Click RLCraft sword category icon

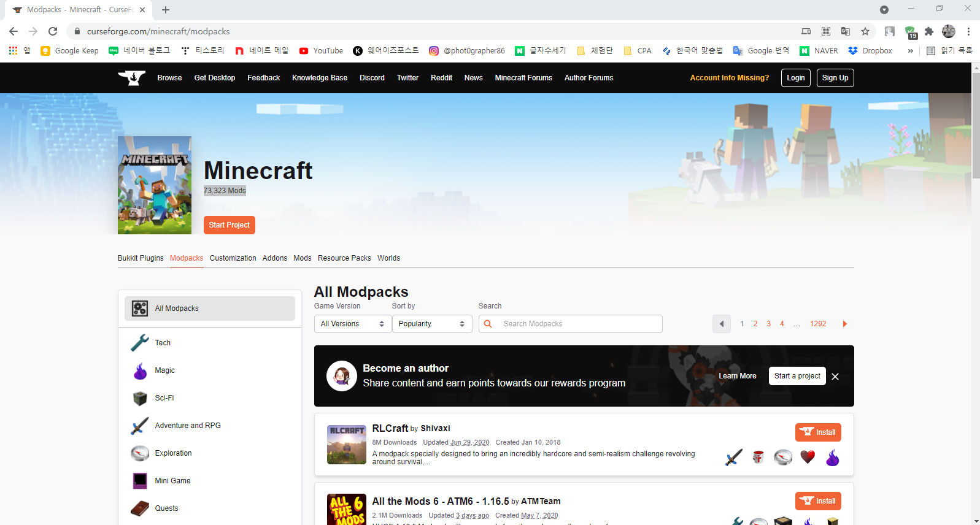point(734,458)
